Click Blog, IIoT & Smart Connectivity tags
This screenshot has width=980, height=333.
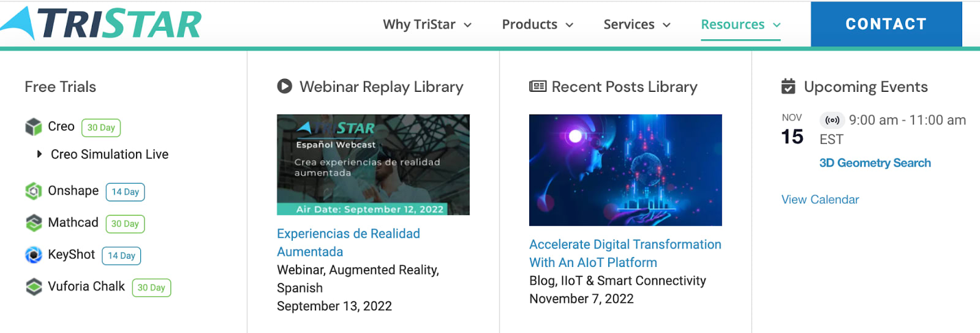pyautogui.click(x=618, y=280)
